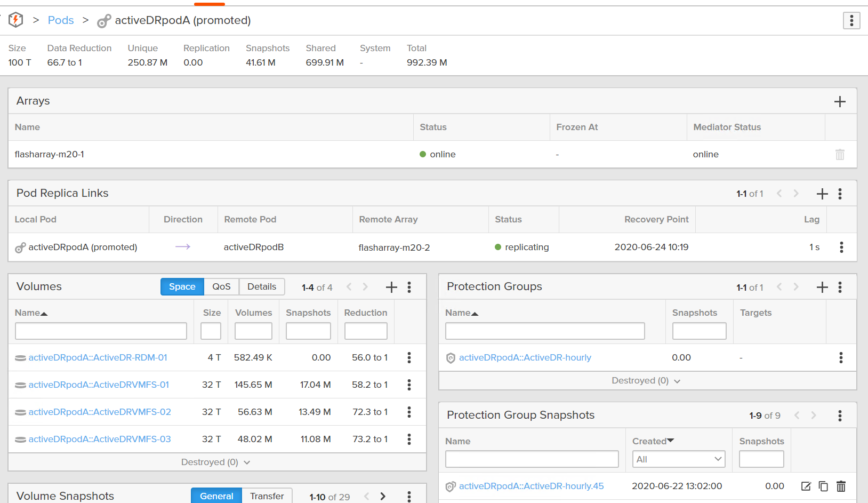This screenshot has height=503, width=868.
Task: Click remote array flasharray-m20-2 cell
Action: 394,247
